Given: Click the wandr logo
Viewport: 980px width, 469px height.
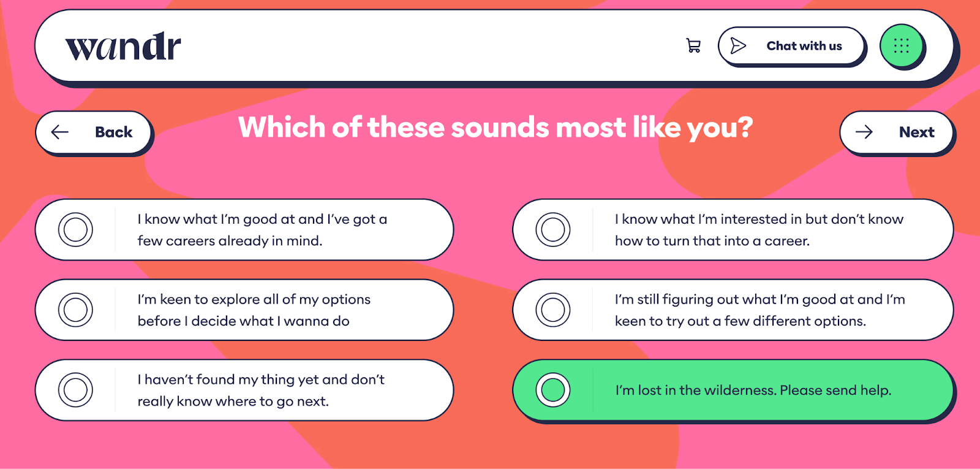Looking at the screenshot, I should click(x=123, y=47).
